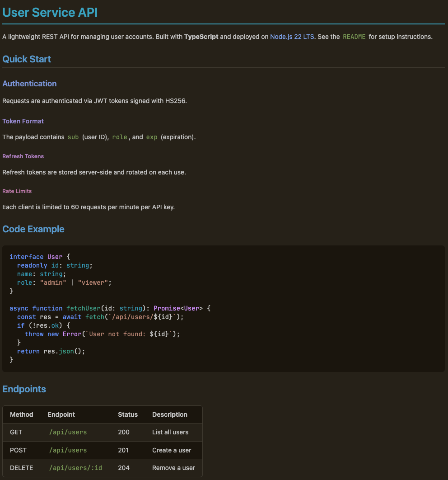Click the Authentication heading

[x=29, y=84]
